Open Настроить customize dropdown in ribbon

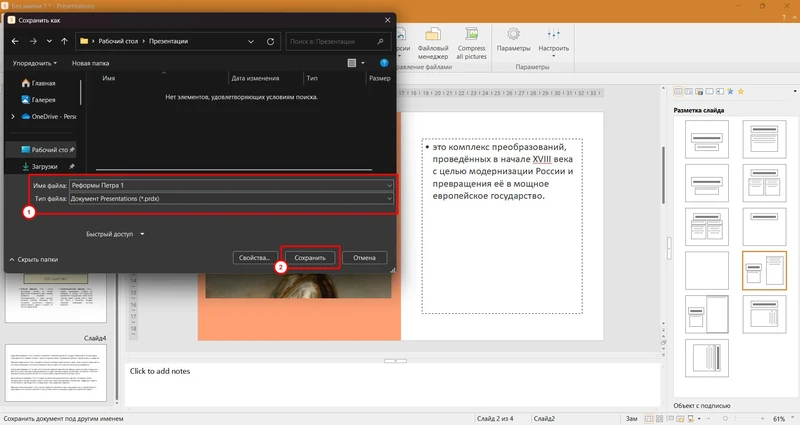pos(554,42)
